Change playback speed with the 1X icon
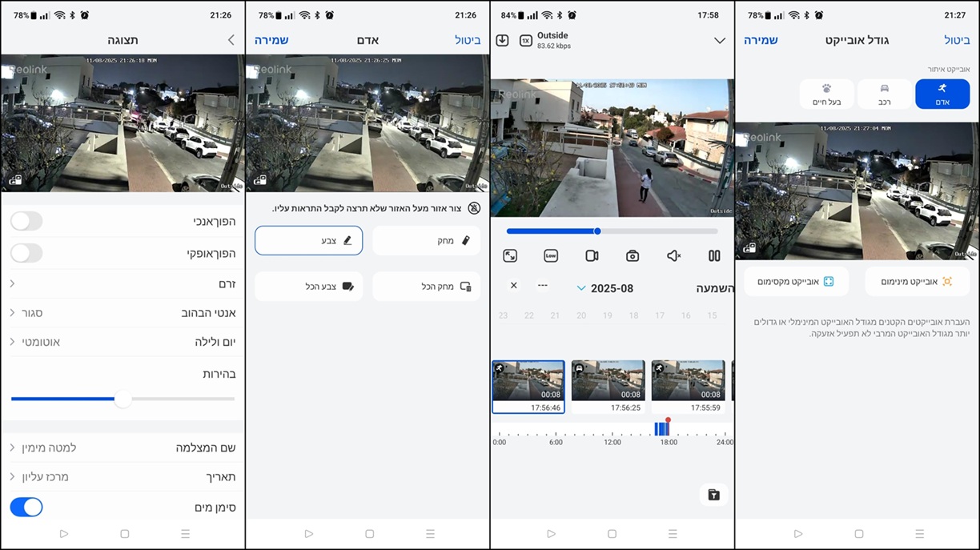This screenshot has height=550, width=980. tap(525, 40)
